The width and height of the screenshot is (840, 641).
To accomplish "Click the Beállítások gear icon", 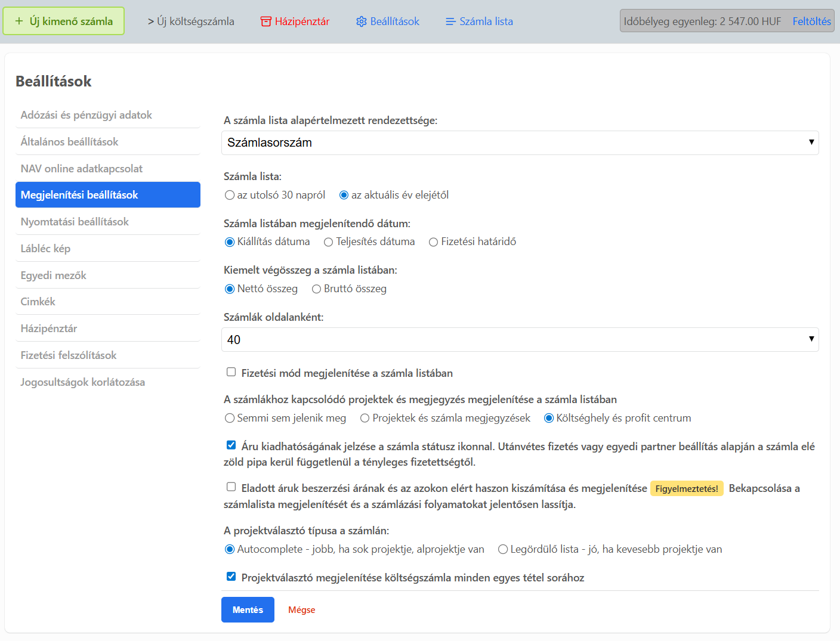I will (361, 21).
